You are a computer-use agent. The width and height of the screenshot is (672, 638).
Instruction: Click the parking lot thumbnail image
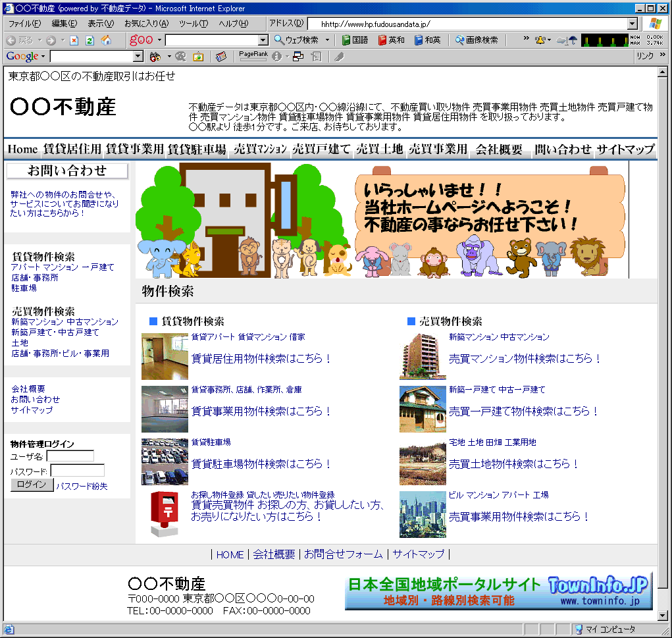[165, 462]
